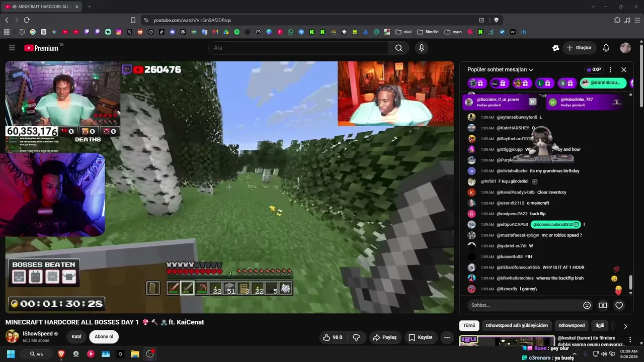Open the IShowSpeed channel name link
This screenshot has width=644, height=362.
[38, 334]
